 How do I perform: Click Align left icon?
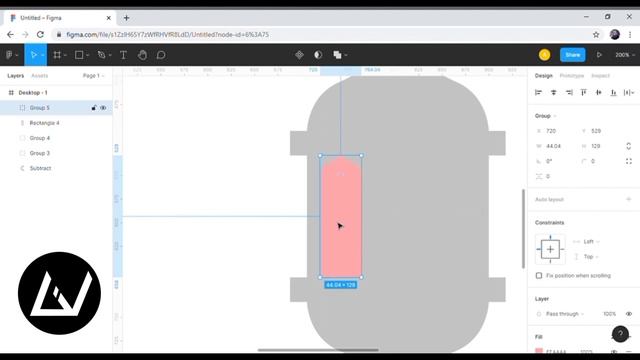click(x=538, y=93)
